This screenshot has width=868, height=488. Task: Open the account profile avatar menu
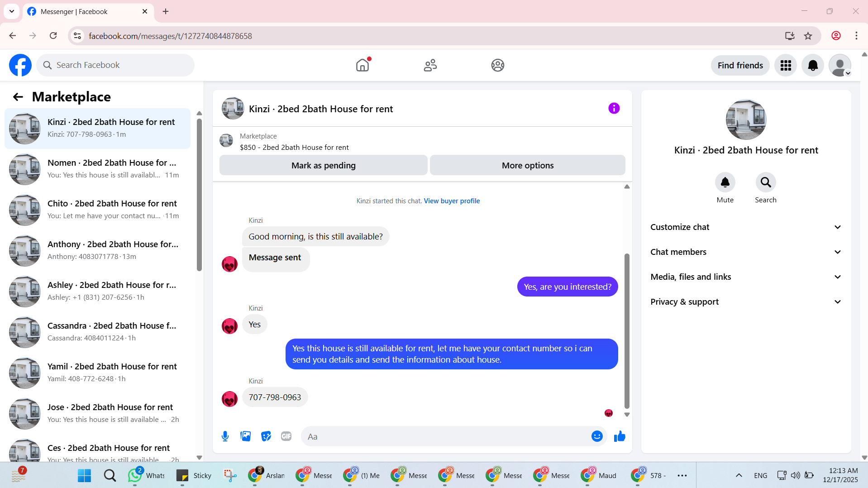(x=840, y=65)
